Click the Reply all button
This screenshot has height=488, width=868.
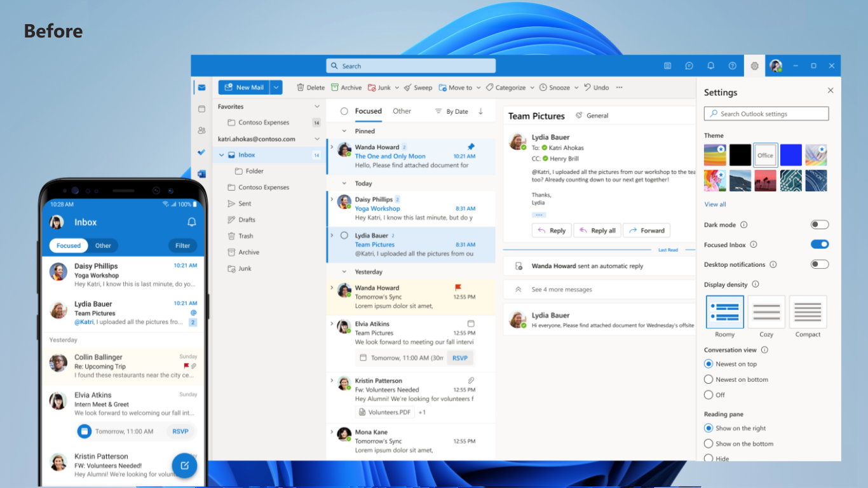click(597, 231)
